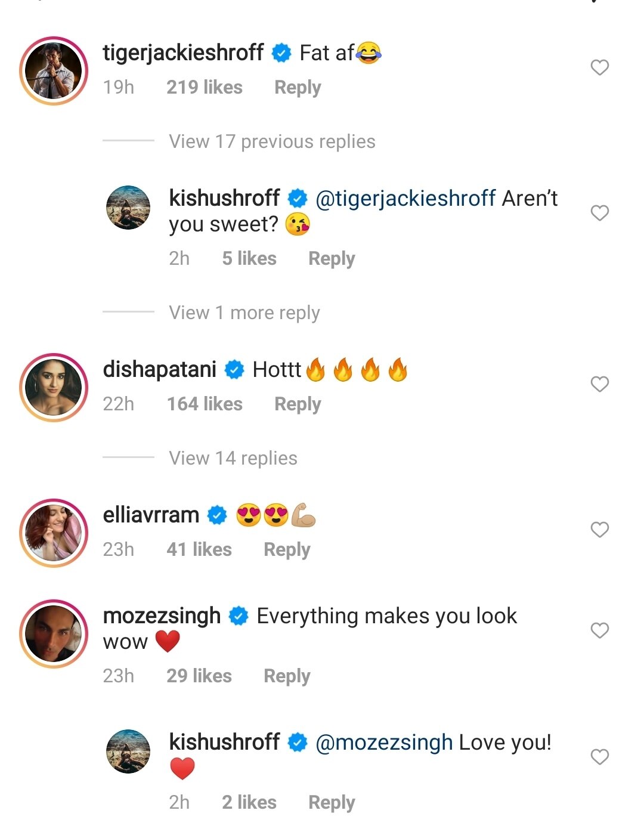Viewport: 644px width, 832px height.
Task: Open tigerjackieshroff's profile picture
Action: pyautogui.click(x=54, y=70)
